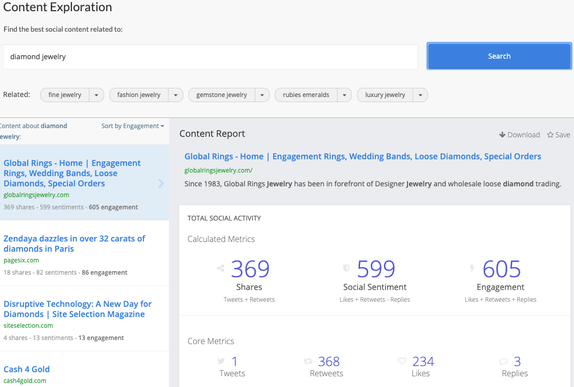Click the Calculated Metrics label
This screenshot has width=574, height=387.
pyautogui.click(x=221, y=239)
